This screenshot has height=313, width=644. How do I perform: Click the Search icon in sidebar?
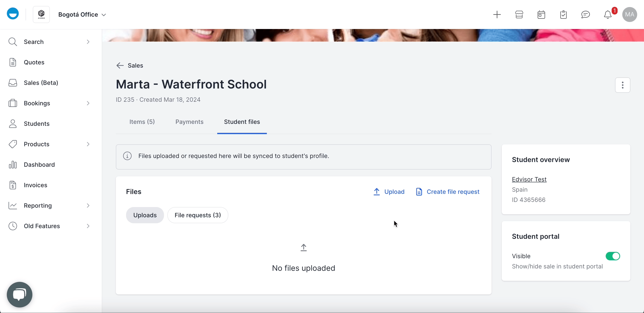coord(12,42)
